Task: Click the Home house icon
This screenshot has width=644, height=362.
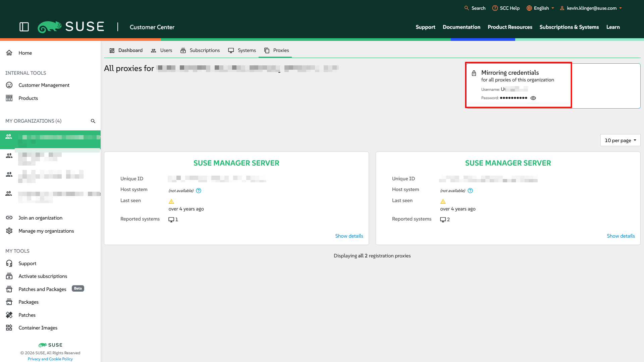Action: click(x=9, y=53)
